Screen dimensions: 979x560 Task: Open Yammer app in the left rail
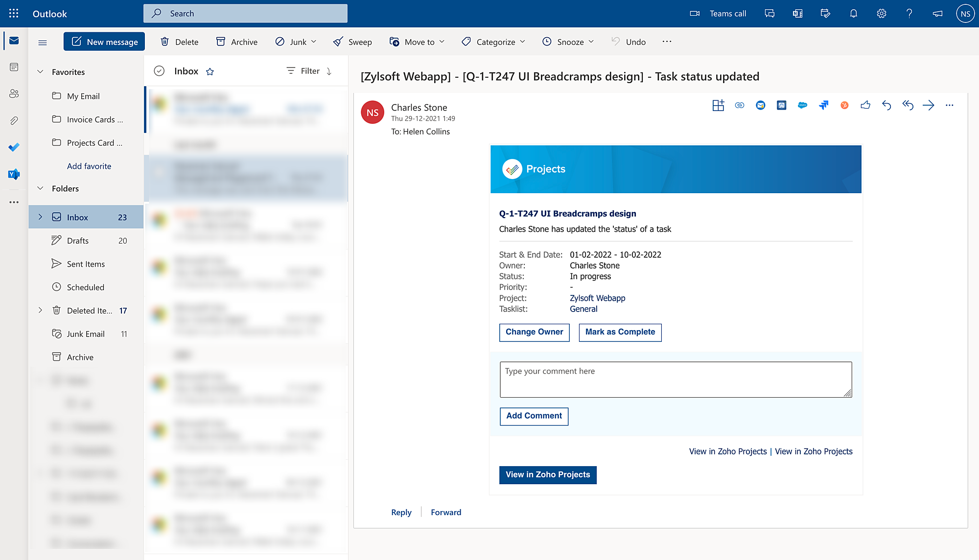tap(14, 174)
